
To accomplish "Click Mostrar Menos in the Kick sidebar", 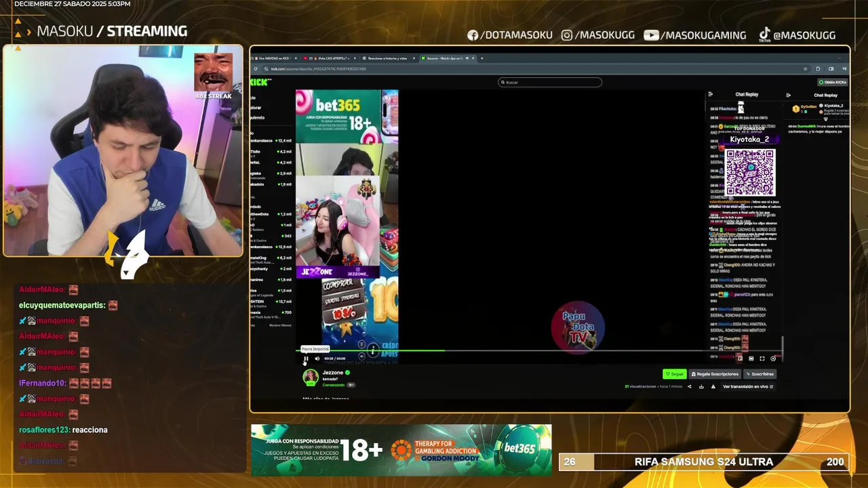I will (x=280, y=325).
